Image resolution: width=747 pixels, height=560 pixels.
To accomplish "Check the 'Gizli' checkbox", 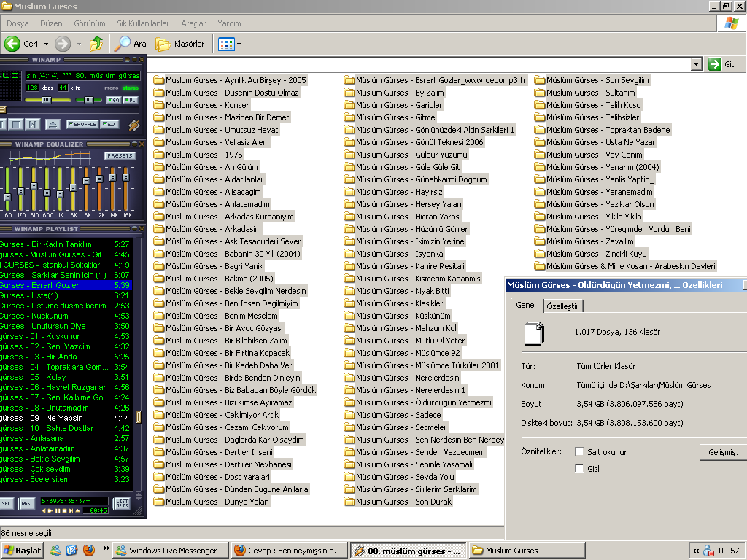I will coord(579,469).
